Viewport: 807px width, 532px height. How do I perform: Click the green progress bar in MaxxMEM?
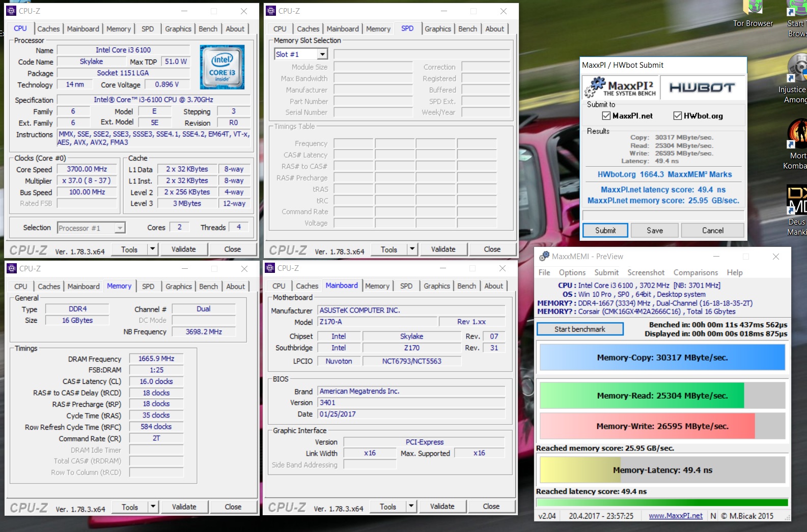point(662,502)
